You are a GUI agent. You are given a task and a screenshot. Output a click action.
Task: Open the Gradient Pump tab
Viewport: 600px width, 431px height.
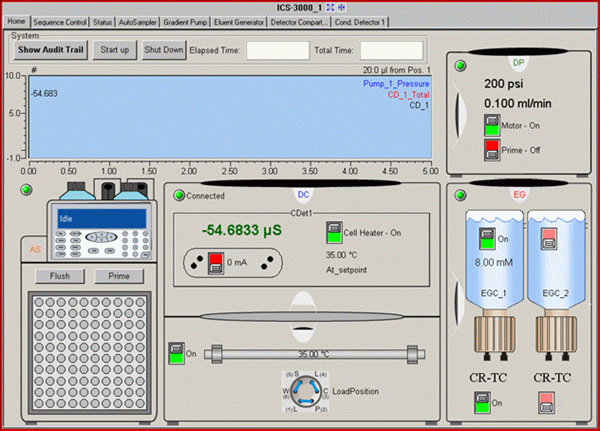point(185,22)
